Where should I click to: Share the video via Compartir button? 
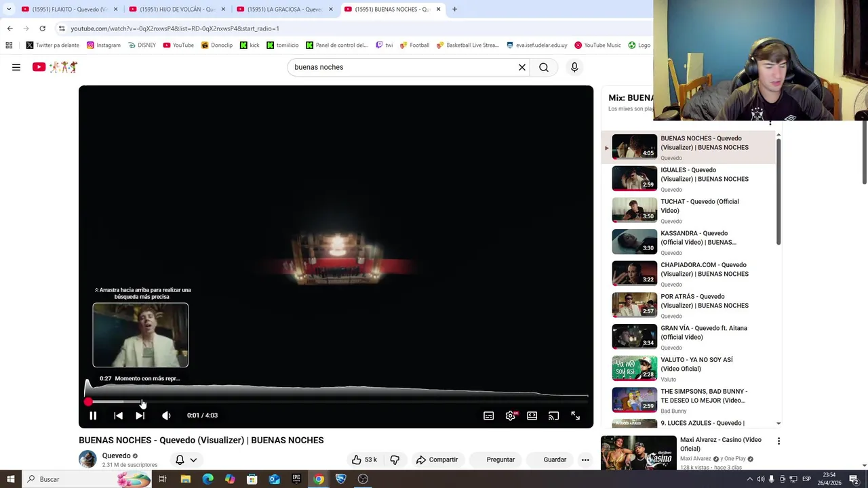point(437,460)
